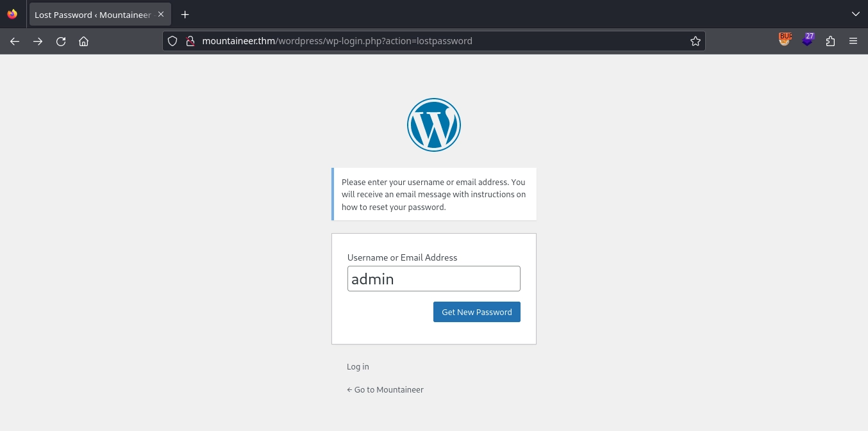Click the tracking protection shield icon
The image size is (868, 431).
172,41
